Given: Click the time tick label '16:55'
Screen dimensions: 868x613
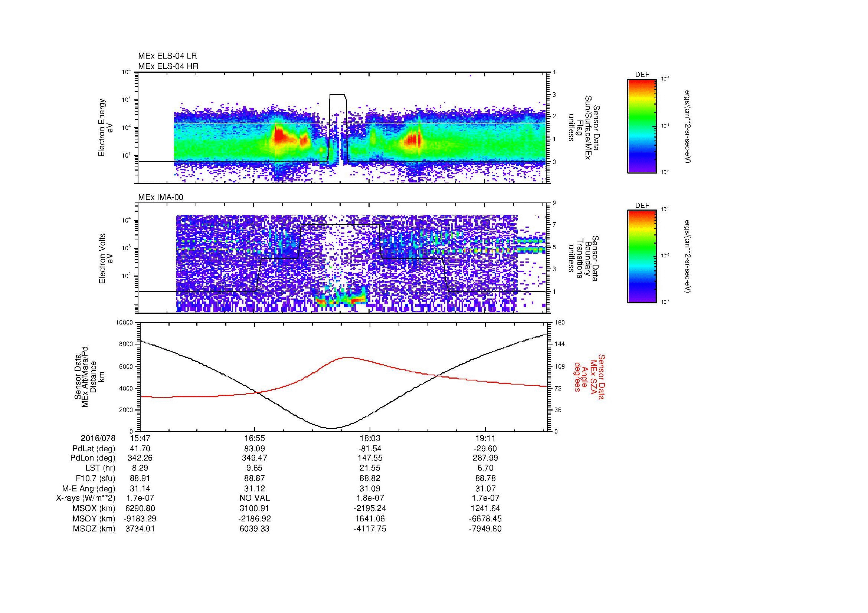Looking at the screenshot, I should coord(255,438).
